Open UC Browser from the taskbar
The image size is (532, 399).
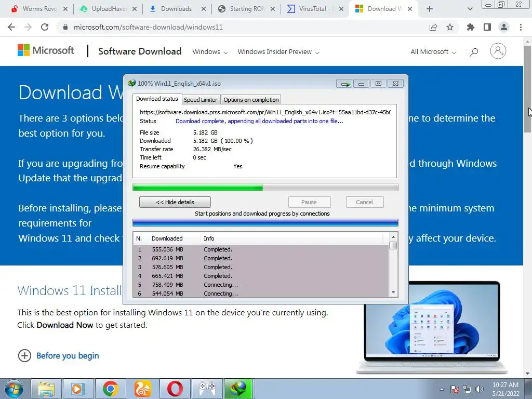142,389
